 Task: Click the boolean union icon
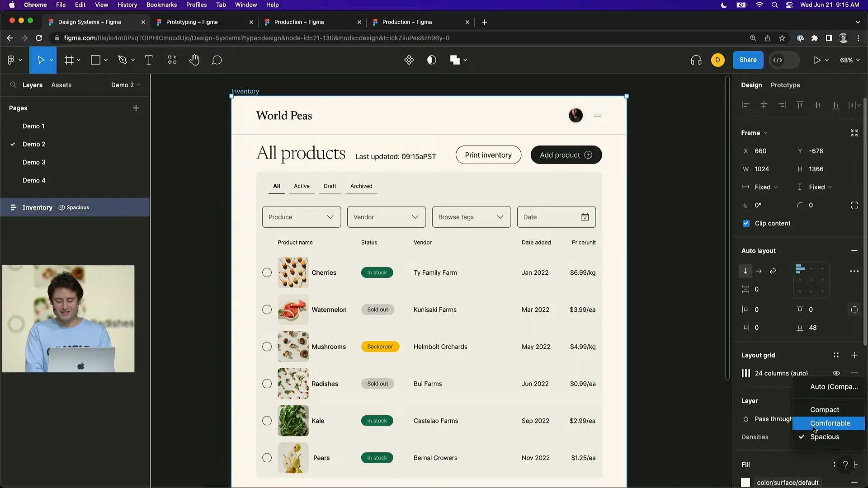click(x=455, y=60)
